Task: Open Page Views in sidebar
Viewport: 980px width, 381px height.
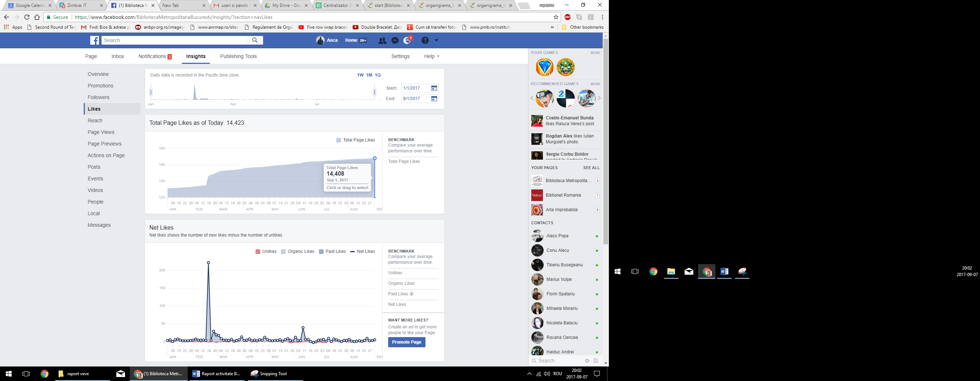Action: point(101,132)
